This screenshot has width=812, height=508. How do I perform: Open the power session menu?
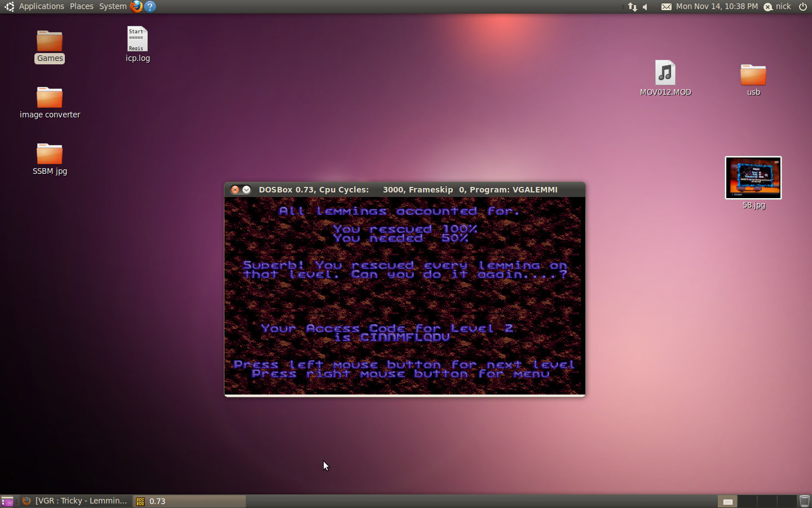click(803, 7)
